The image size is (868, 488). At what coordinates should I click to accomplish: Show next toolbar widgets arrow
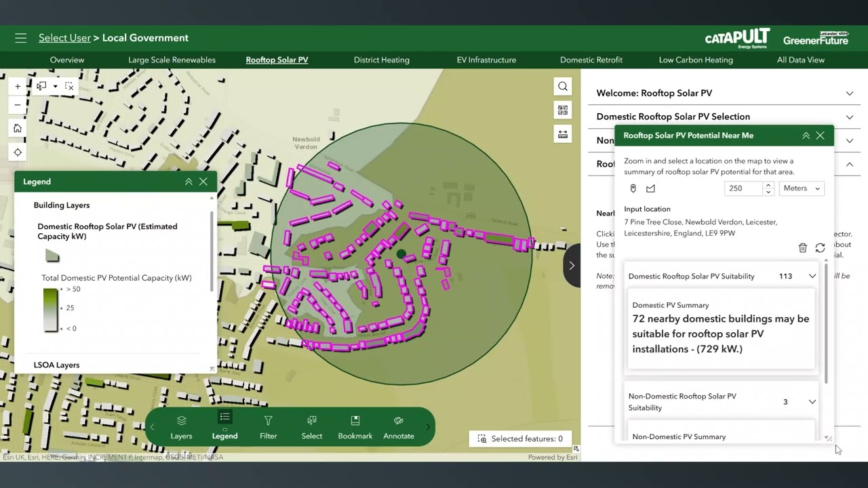point(428,427)
